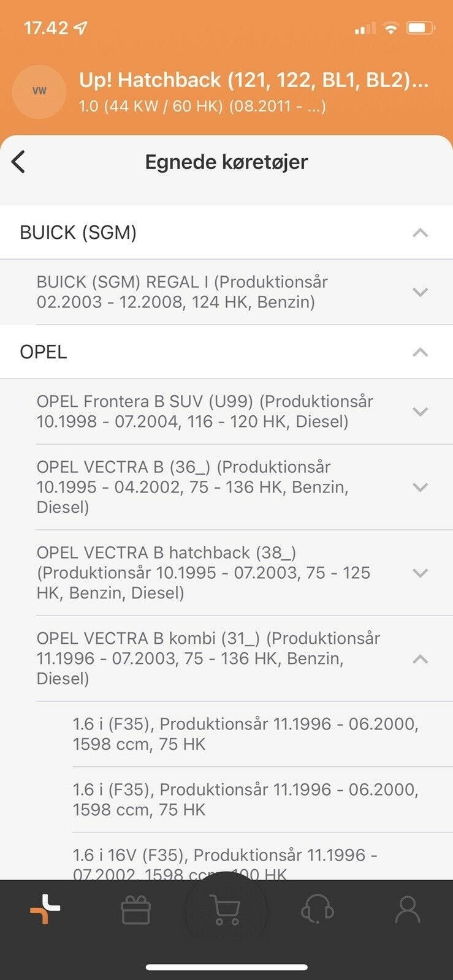Image resolution: width=453 pixels, height=980 pixels.
Task: Open the headset support icon
Action: pos(317,910)
